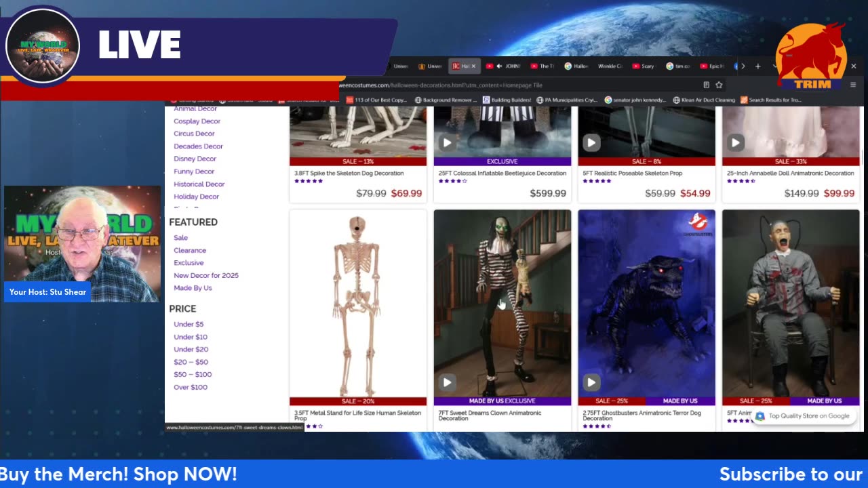Image resolution: width=868 pixels, height=488 pixels.
Task: Open the 113 of Our Best Copy bookmark
Action: point(376,100)
